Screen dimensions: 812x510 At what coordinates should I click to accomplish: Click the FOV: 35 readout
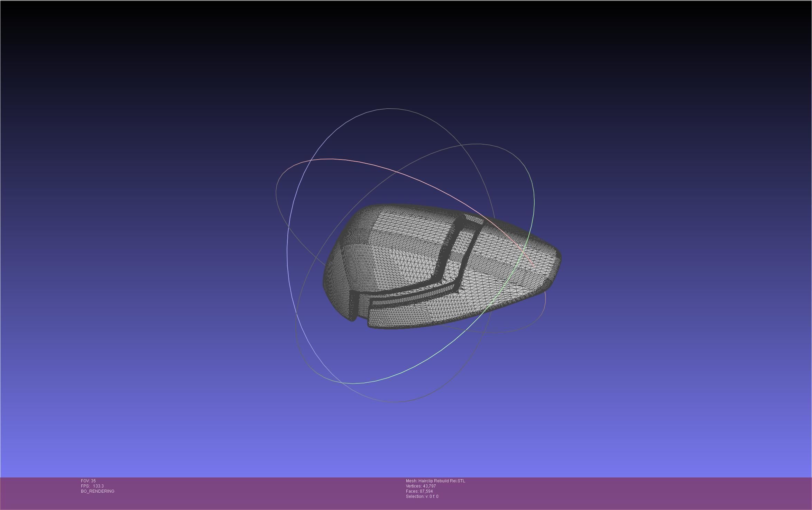pos(88,481)
